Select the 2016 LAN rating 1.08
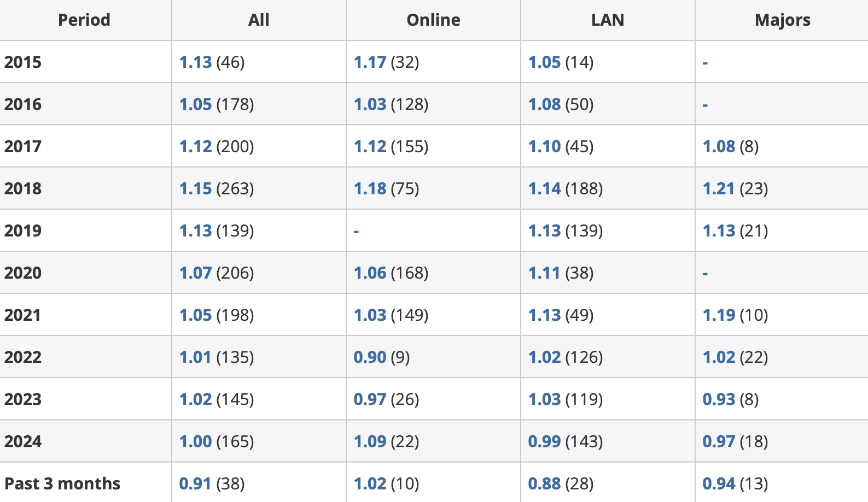This screenshot has width=868, height=502. [544, 105]
